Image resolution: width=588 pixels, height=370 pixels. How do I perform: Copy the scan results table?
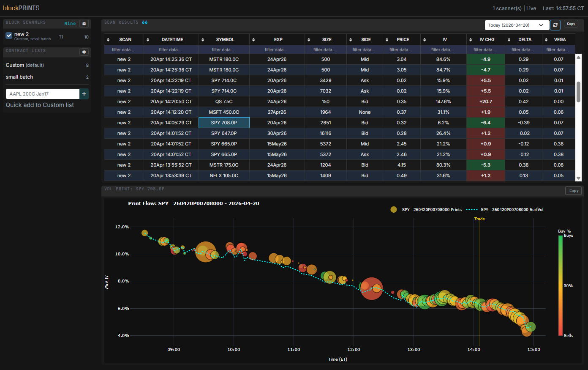pyautogui.click(x=571, y=24)
